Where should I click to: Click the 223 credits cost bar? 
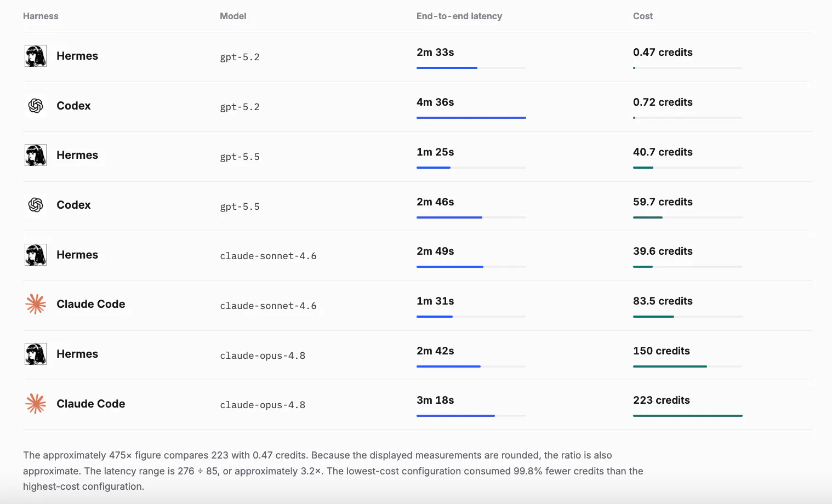(x=688, y=416)
